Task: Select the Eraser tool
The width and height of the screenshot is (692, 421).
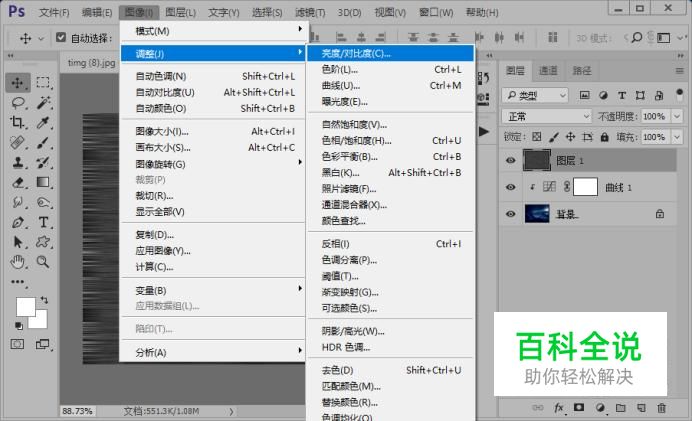Action: coord(18,182)
